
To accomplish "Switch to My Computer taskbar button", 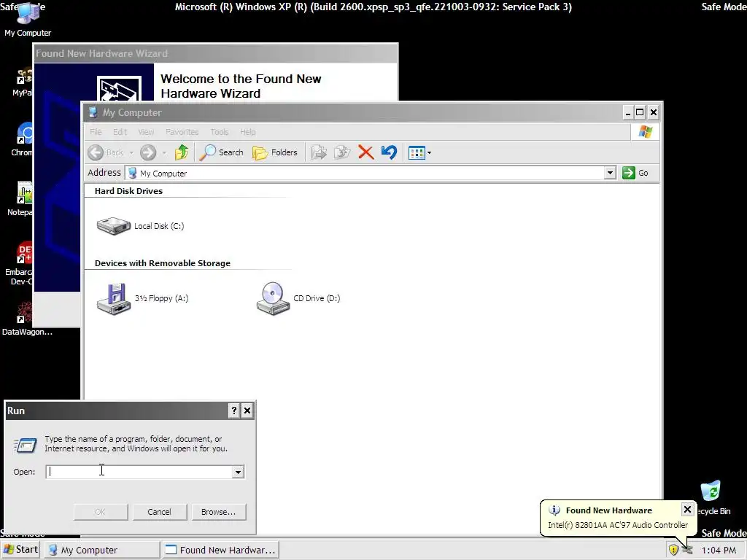I will pyautogui.click(x=102, y=550).
